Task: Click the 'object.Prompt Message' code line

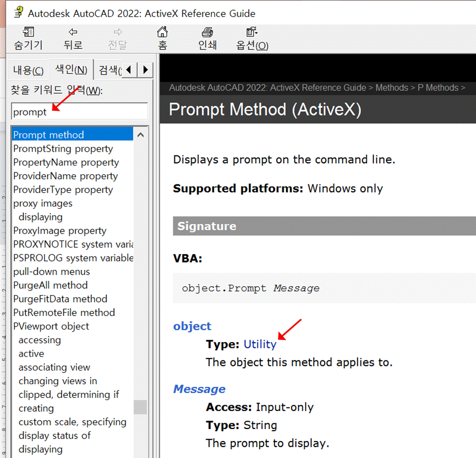Action: pos(251,288)
